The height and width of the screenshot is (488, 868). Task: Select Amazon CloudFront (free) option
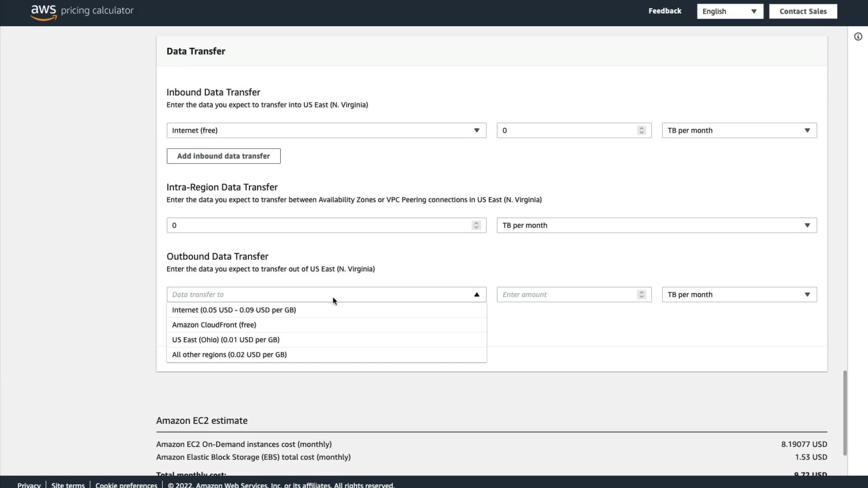tap(214, 325)
